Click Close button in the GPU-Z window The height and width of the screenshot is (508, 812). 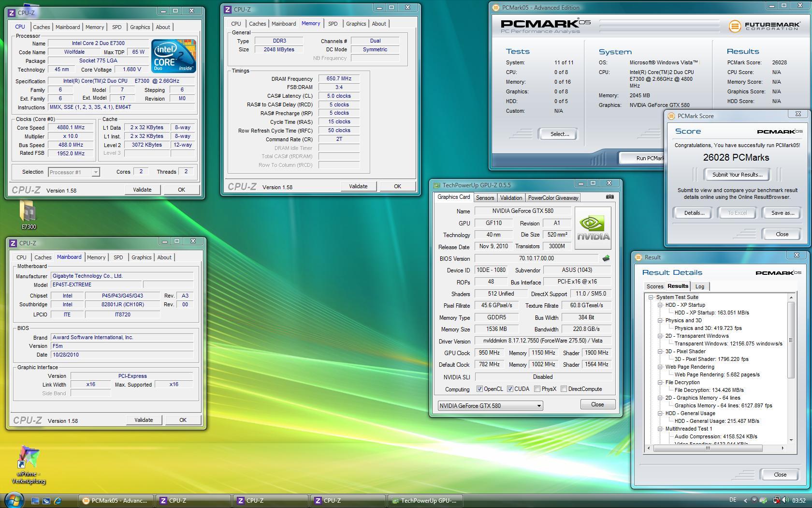[597, 404]
